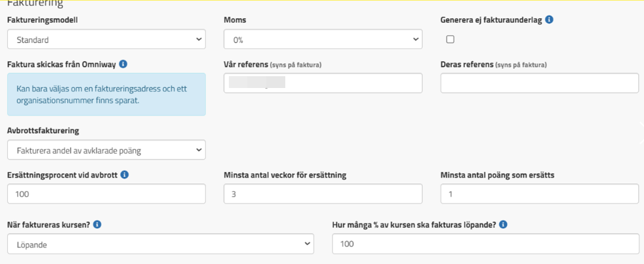Focus the Deras referens text field
The height and width of the screenshot is (264, 644).
[x=539, y=83]
